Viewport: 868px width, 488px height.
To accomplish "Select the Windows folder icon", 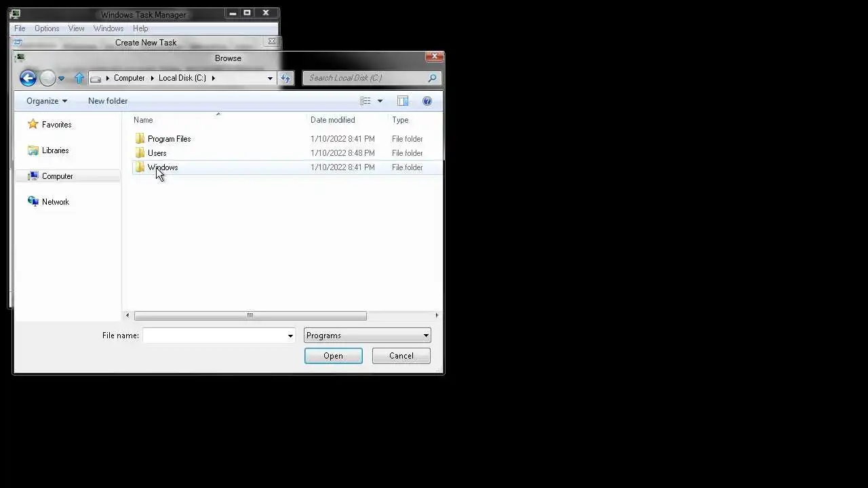I will pos(140,167).
